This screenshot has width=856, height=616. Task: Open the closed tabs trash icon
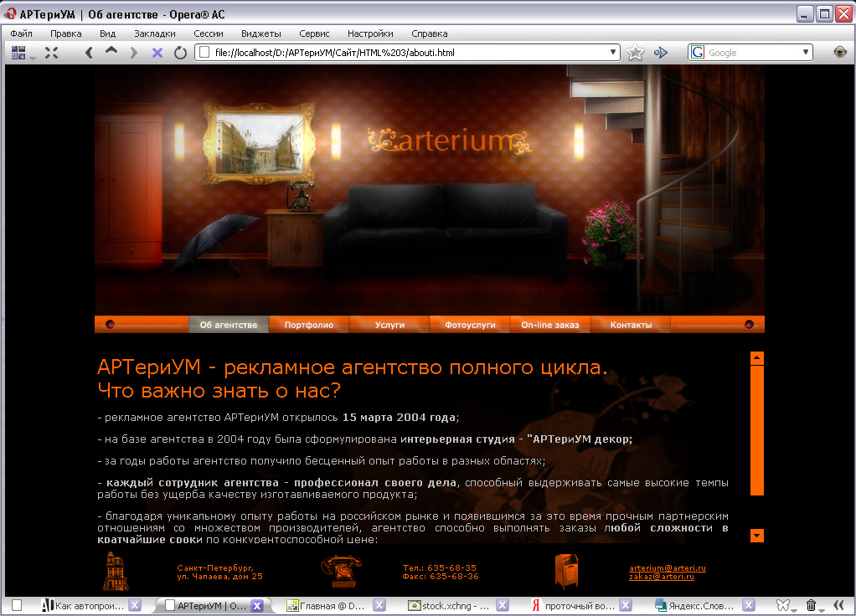(812, 605)
